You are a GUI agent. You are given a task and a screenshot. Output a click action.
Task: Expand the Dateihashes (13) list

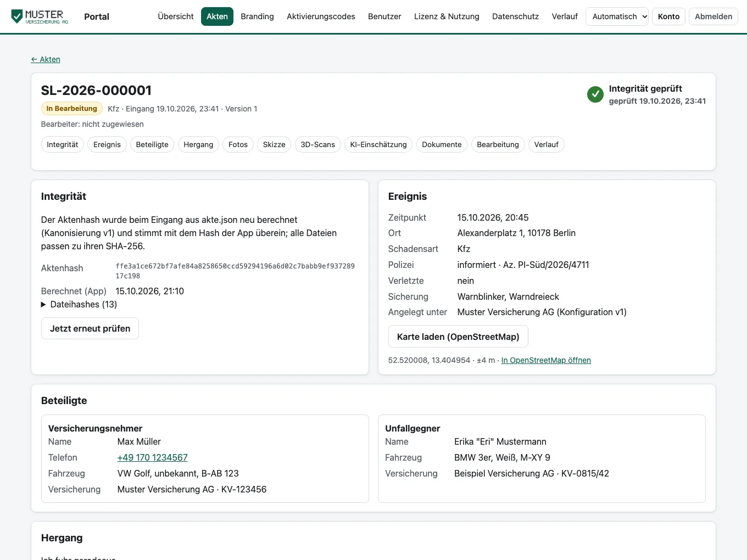tap(79, 304)
